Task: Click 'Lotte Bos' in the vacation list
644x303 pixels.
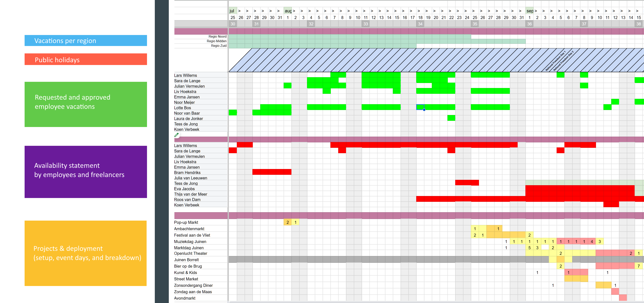Action: [182, 108]
